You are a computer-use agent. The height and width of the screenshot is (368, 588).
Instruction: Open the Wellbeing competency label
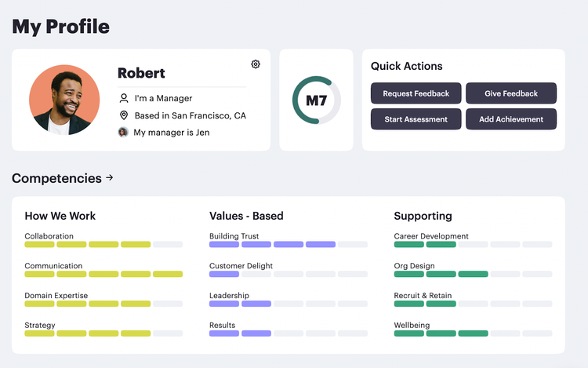(x=412, y=325)
